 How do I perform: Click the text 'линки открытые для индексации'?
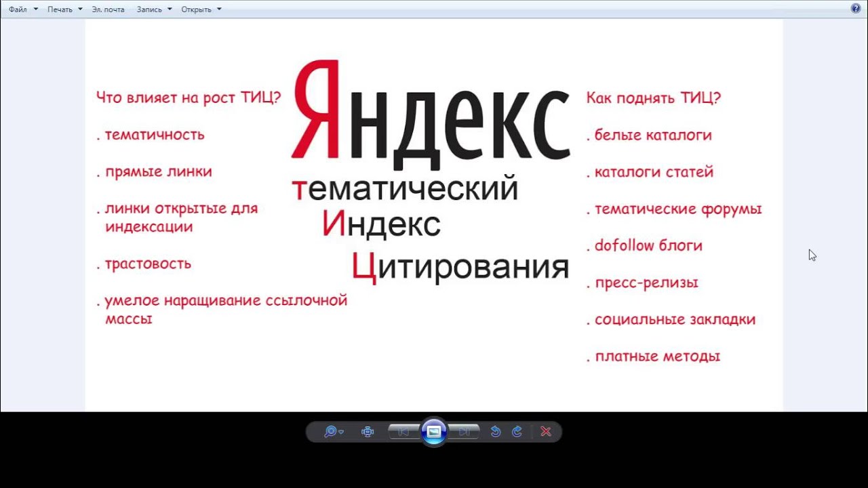coord(181,218)
